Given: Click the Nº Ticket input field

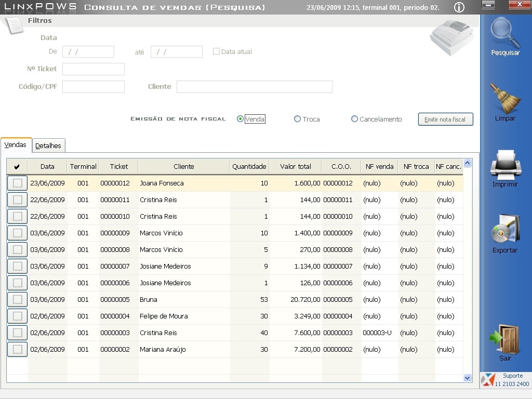Looking at the screenshot, I should (x=94, y=69).
